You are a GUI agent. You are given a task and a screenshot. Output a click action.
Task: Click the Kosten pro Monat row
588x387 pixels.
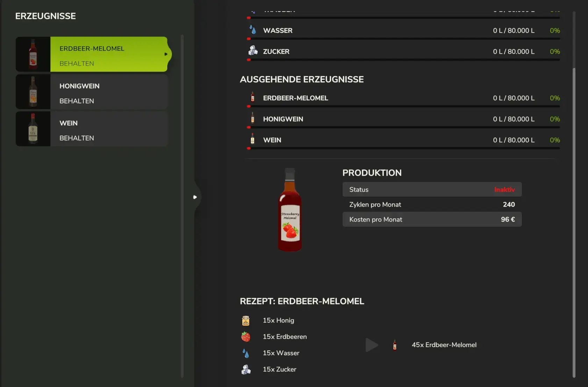[432, 219]
